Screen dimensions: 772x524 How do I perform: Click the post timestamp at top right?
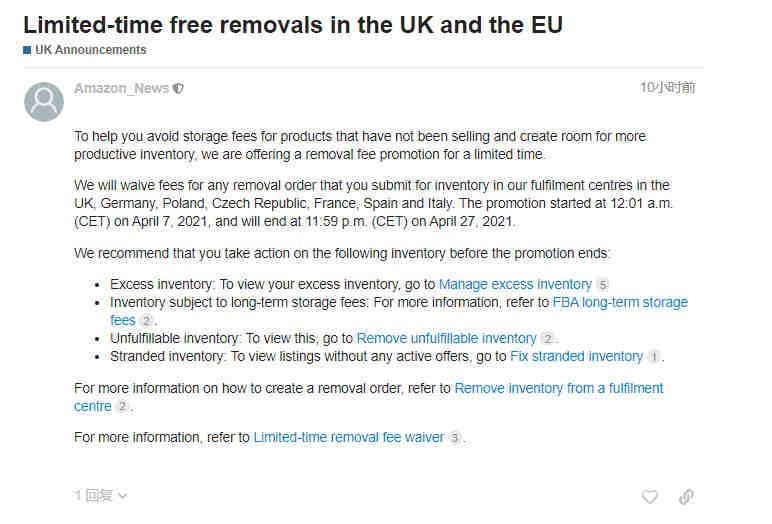(667, 88)
